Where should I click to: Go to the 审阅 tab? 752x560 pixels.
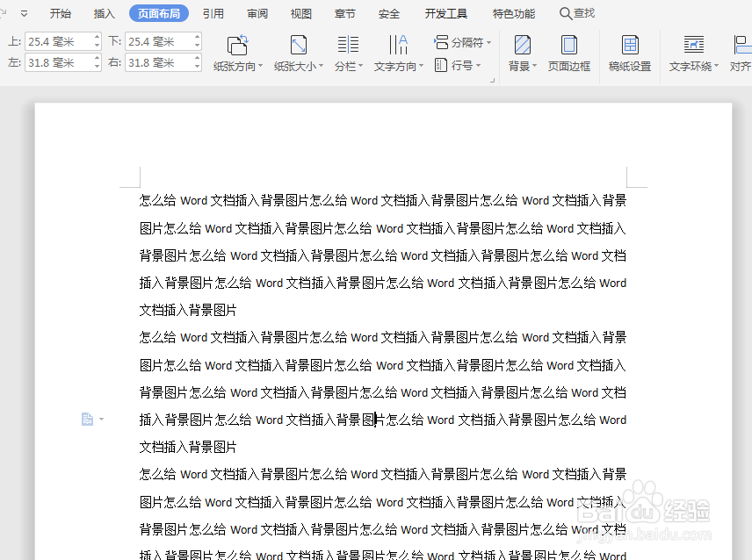click(x=257, y=13)
